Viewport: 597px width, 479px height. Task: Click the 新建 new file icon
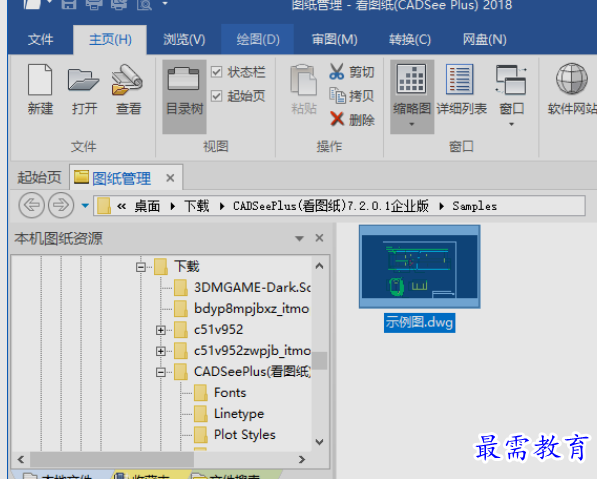pyautogui.click(x=40, y=80)
